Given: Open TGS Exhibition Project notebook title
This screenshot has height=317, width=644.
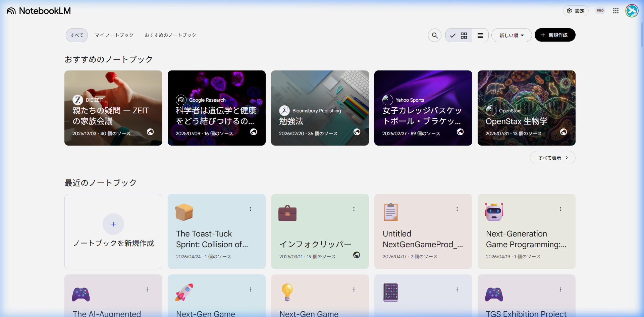Looking at the screenshot, I should click(526, 314).
